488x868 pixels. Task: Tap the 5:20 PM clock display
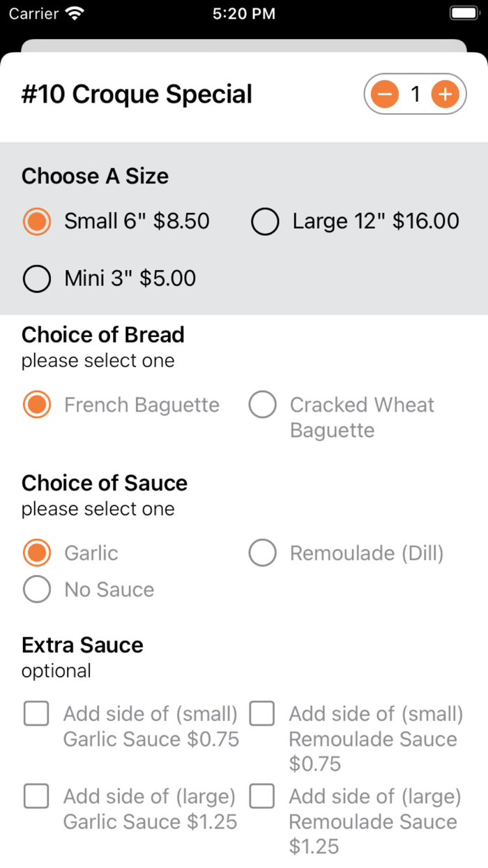point(244,12)
